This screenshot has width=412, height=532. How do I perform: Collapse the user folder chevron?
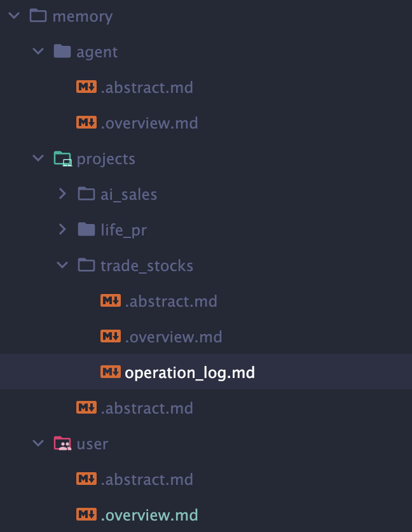tap(38, 443)
